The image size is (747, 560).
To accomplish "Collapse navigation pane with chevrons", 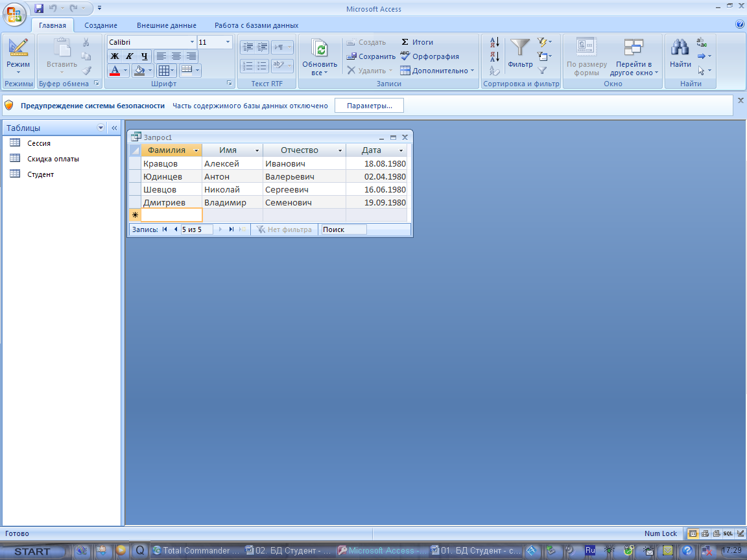I will tap(114, 128).
